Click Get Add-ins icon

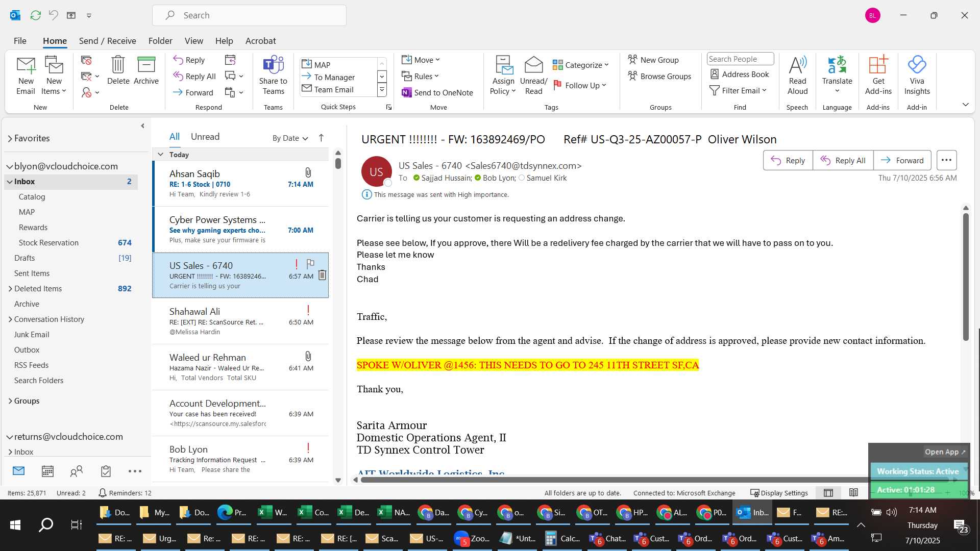[x=878, y=76]
